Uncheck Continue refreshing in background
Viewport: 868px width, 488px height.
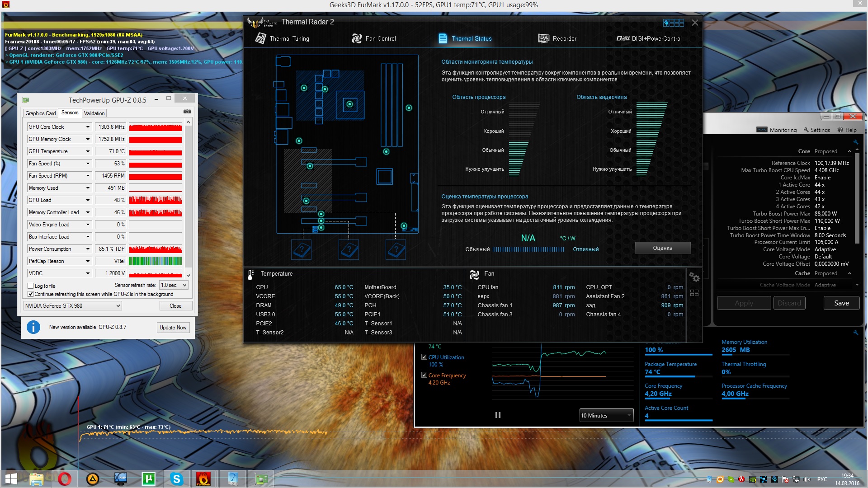31,294
